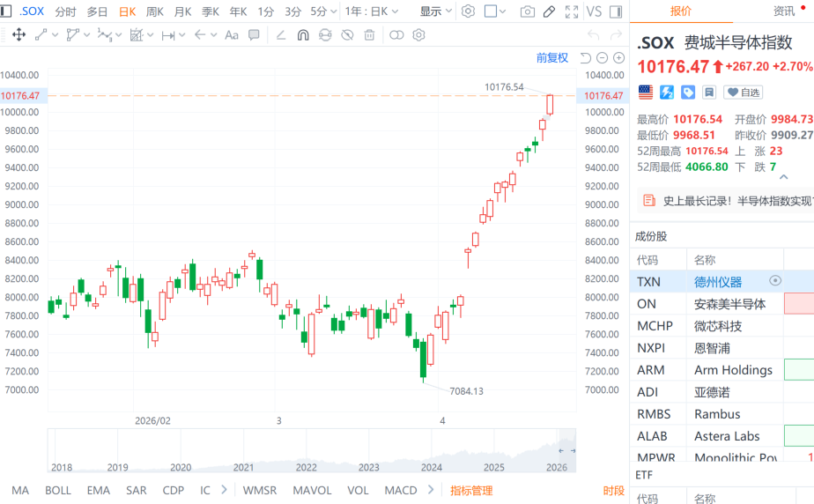Click 2021 in the timeline navigator

point(244,467)
